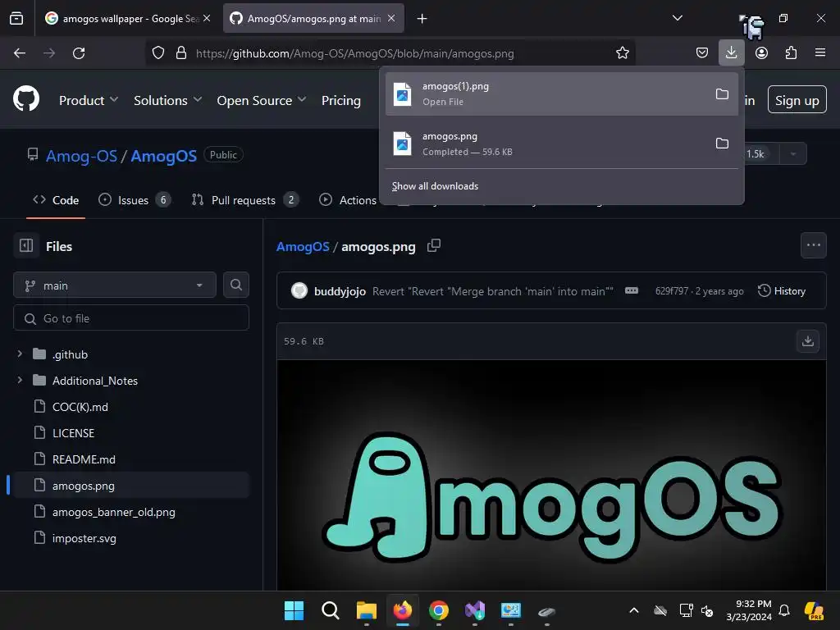The width and height of the screenshot is (840, 630).
Task: Expand the Additional_Notes folder
Action: coord(20,381)
